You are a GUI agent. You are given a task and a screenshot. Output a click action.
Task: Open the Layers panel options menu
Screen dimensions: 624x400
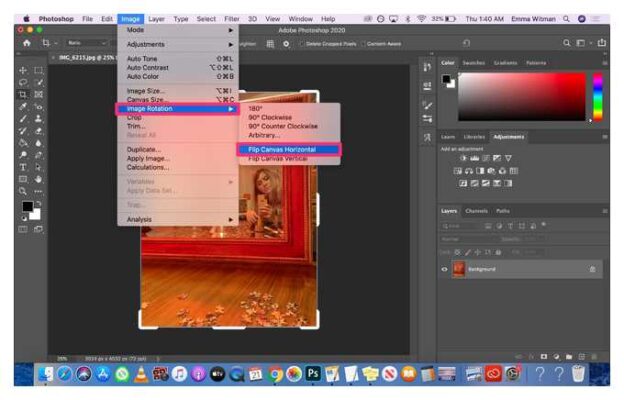(604, 211)
